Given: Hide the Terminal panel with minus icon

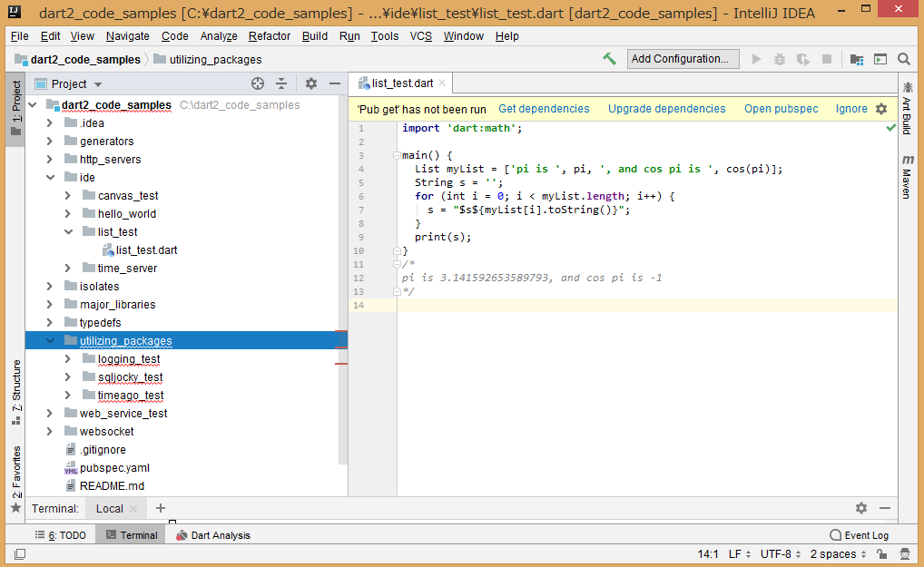Looking at the screenshot, I should [x=885, y=508].
